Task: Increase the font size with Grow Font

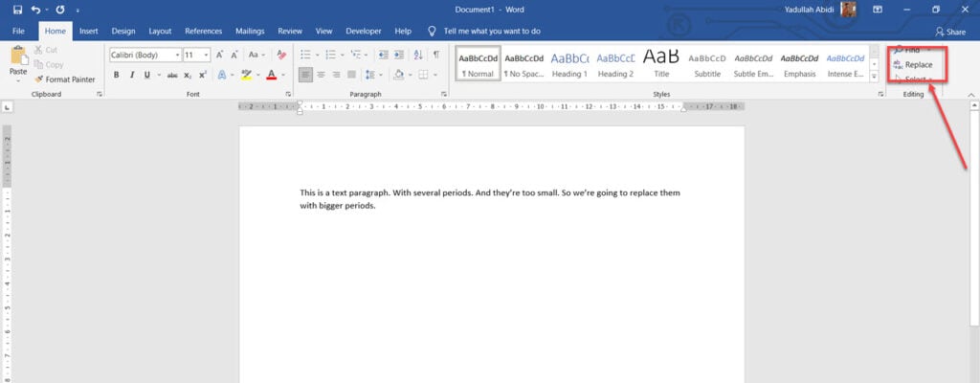Action: tap(220, 56)
